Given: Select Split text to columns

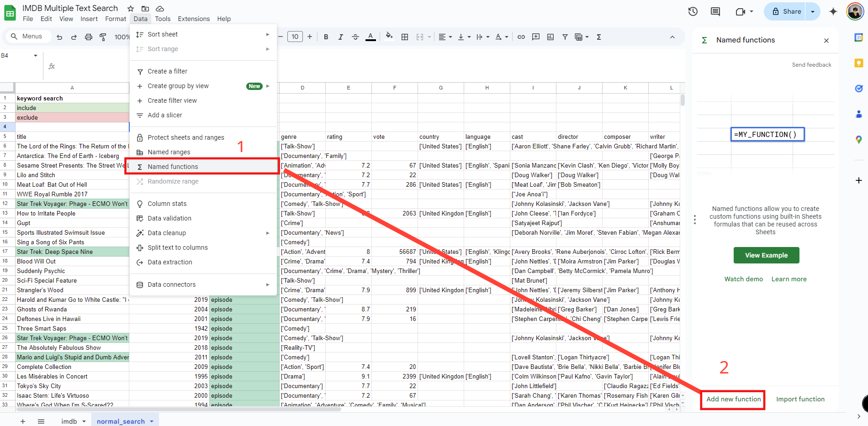Looking at the screenshot, I should point(203,247).
